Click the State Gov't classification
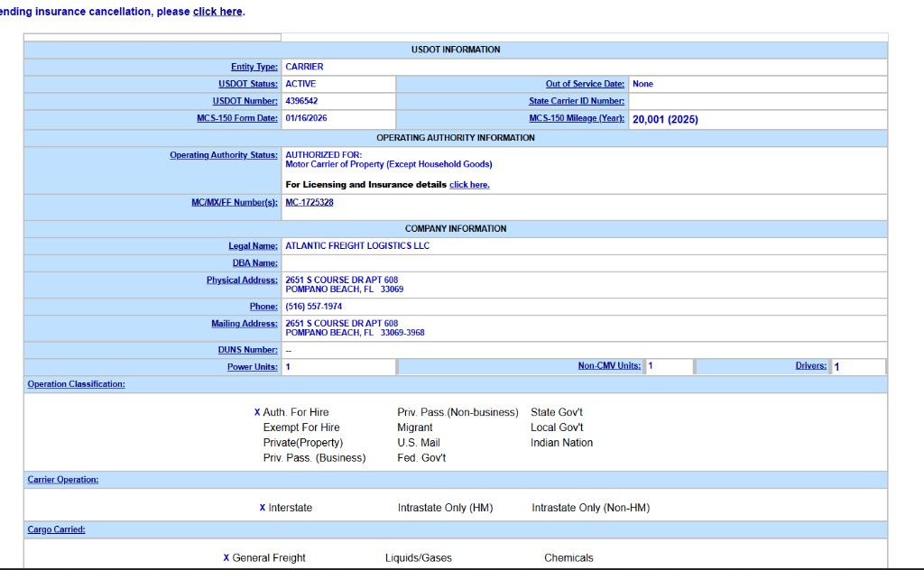Screen dimensions: 924x570 click(x=556, y=412)
